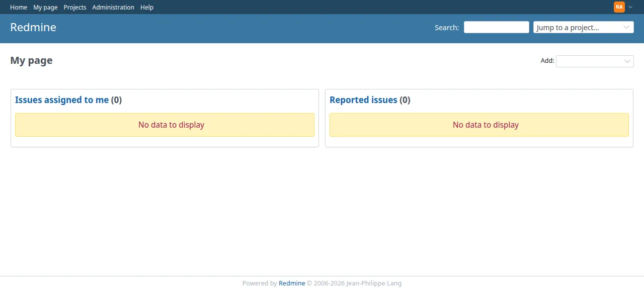The width and height of the screenshot is (644, 290).
Task: Open the Home menu item
Action: [x=19, y=8]
